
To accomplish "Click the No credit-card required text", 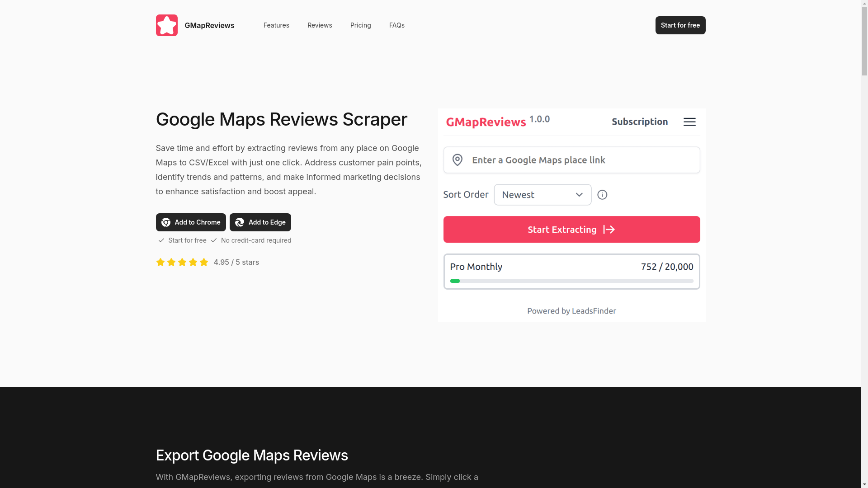I will [x=256, y=240].
